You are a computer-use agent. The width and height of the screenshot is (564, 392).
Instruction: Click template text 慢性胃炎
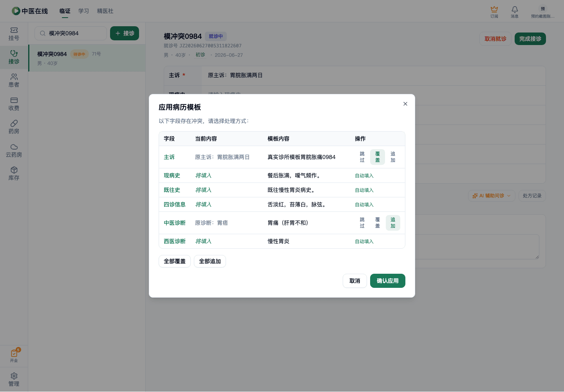pos(278,241)
